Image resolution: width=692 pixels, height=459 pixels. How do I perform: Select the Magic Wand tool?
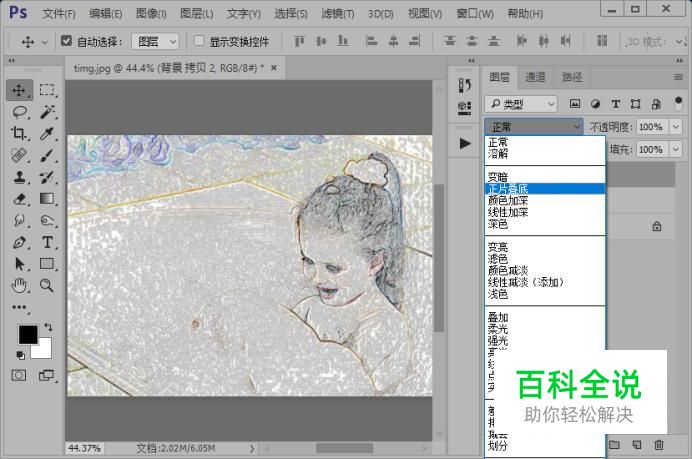47,112
